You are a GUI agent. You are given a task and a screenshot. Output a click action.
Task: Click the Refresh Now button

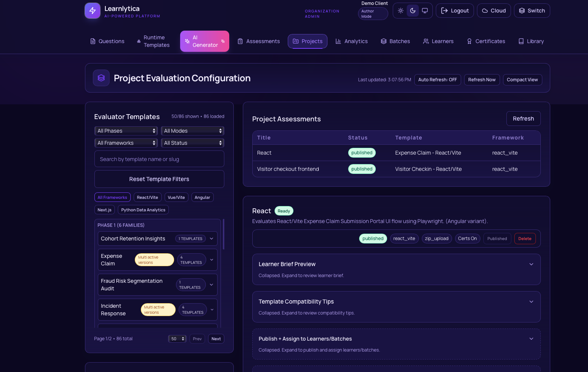pos(482,80)
